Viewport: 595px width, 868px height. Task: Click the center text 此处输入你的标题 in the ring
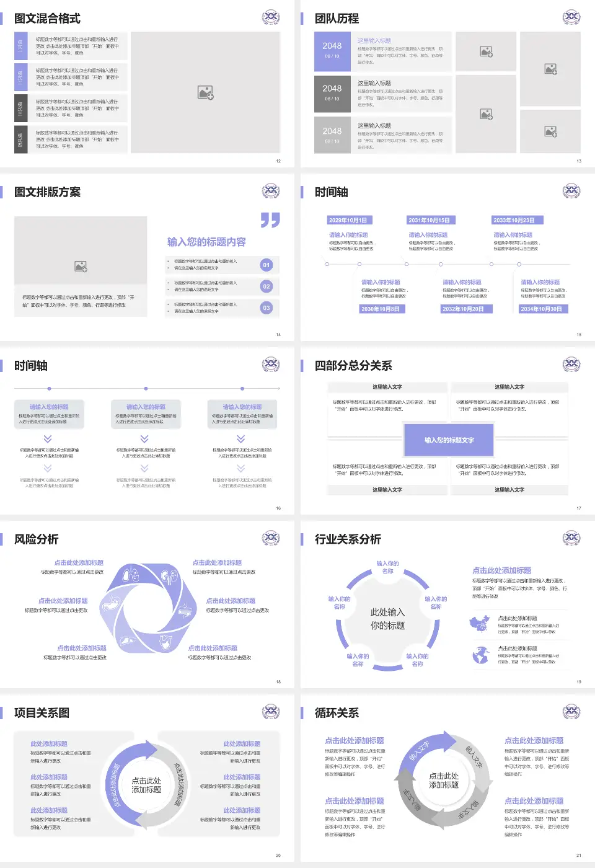(x=387, y=619)
